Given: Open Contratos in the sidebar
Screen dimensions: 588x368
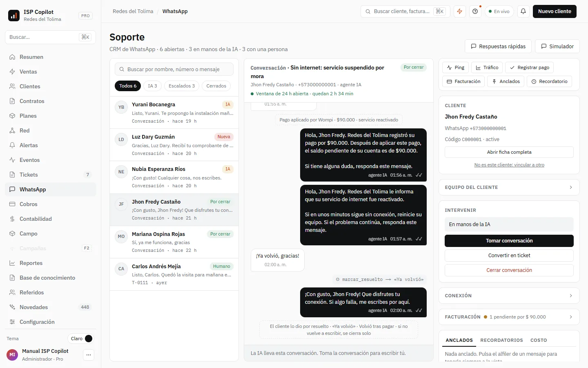Looking at the screenshot, I should click(51, 101).
